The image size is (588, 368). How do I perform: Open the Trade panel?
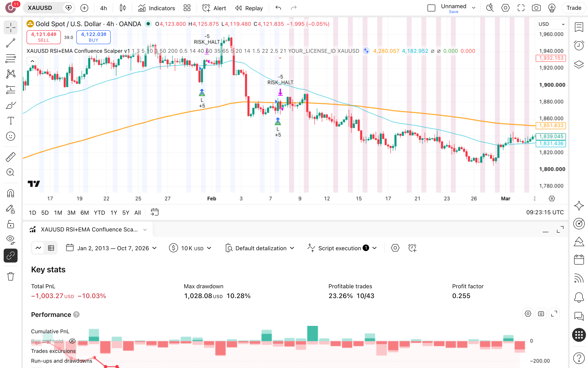click(x=574, y=8)
